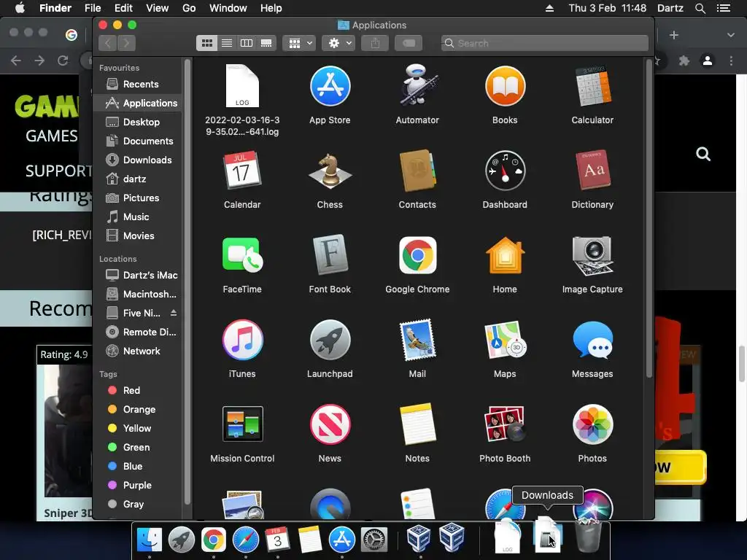This screenshot has height=560, width=747.
Task: Open System Preferences from the Dock
Action: pos(374,540)
